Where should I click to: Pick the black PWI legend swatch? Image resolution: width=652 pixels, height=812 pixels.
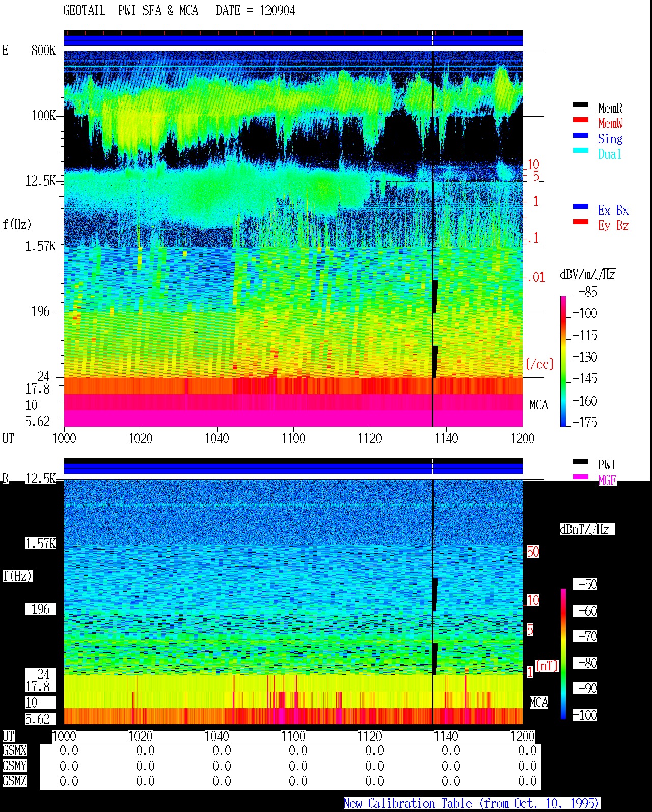coord(581,462)
